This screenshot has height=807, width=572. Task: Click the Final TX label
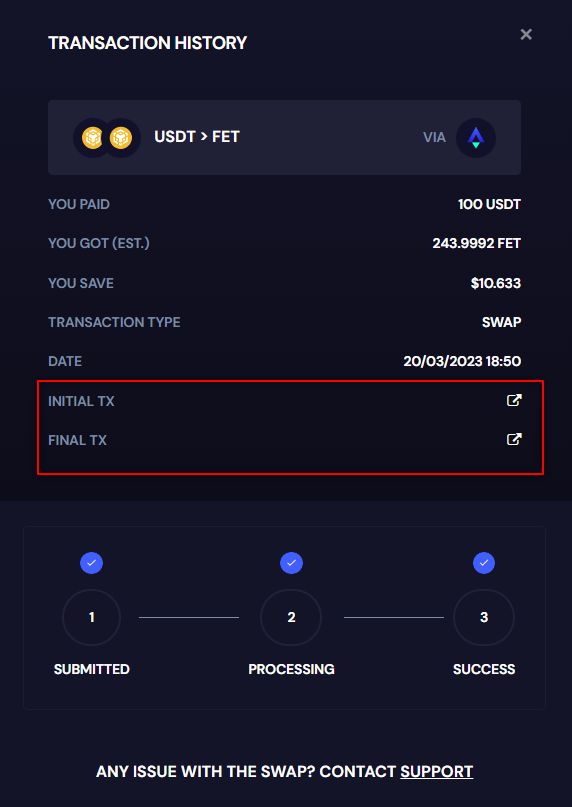tap(77, 441)
